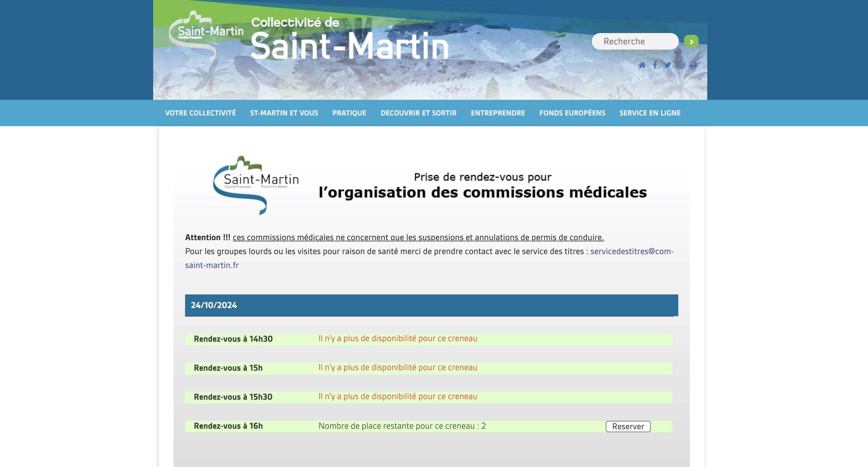Open the PRATIQUE menu
868x467 pixels.
click(349, 113)
